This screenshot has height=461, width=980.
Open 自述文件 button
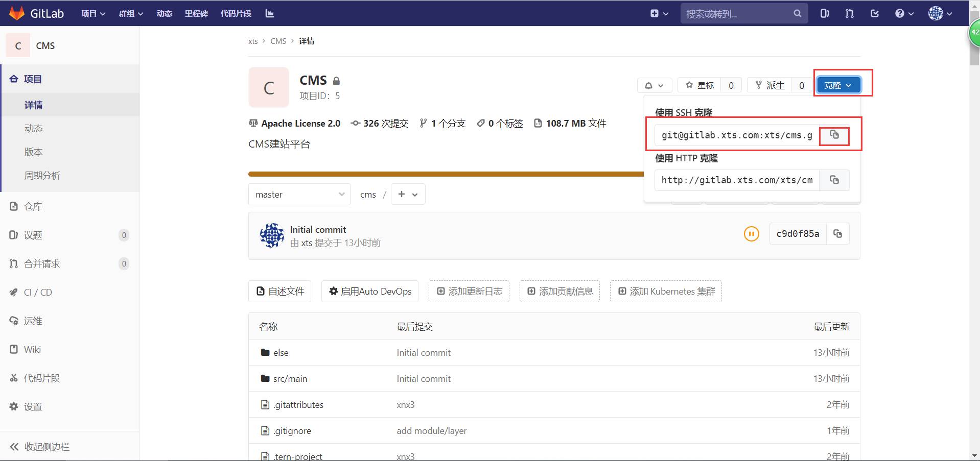tap(280, 291)
